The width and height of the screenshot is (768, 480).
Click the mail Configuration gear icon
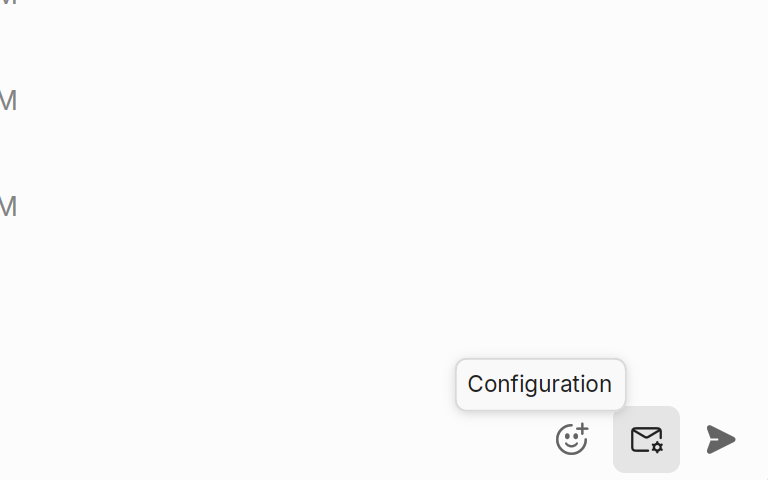coord(646,439)
